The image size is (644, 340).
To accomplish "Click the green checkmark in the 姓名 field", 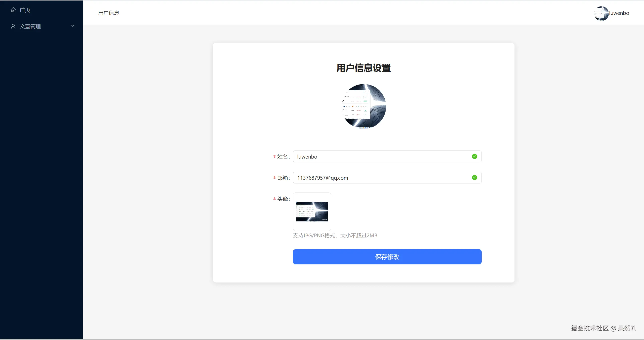I will coord(474,156).
